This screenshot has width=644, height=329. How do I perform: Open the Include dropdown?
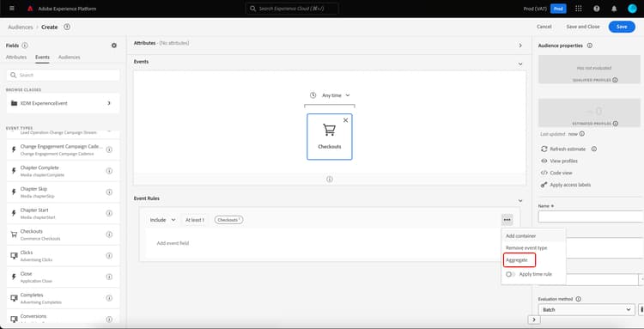[162, 220]
